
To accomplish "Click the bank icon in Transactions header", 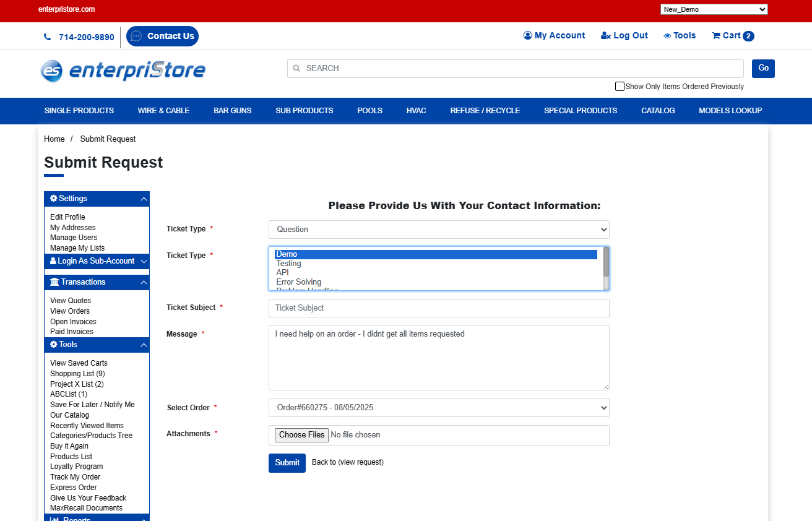I will click(x=54, y=282).
